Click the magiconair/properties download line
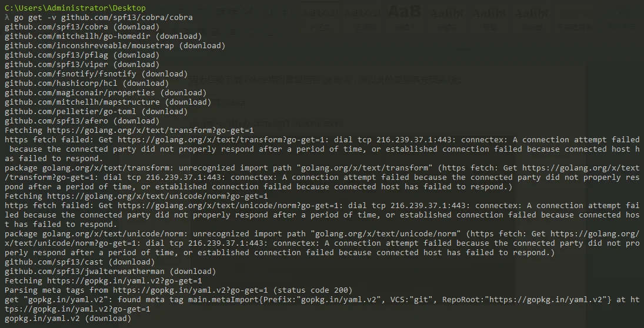Image resolution: width=644 pixels, height=328 pixels. (x=105, y=93)
